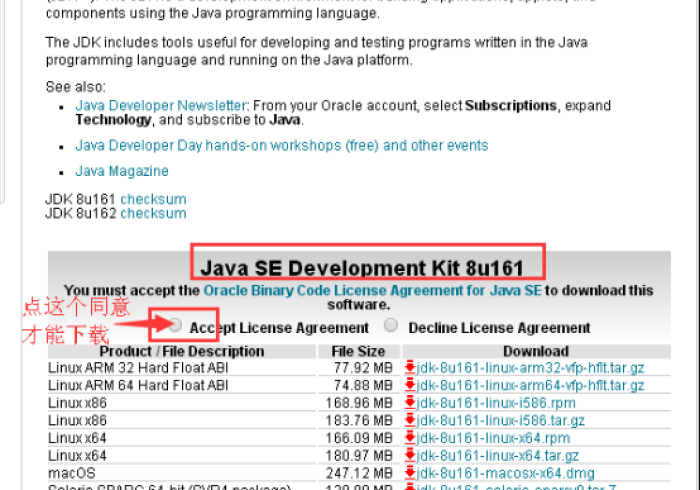Open the JDK 8u161 checksum link
Screen dimensions: 700x490
(x=153, y=199)
